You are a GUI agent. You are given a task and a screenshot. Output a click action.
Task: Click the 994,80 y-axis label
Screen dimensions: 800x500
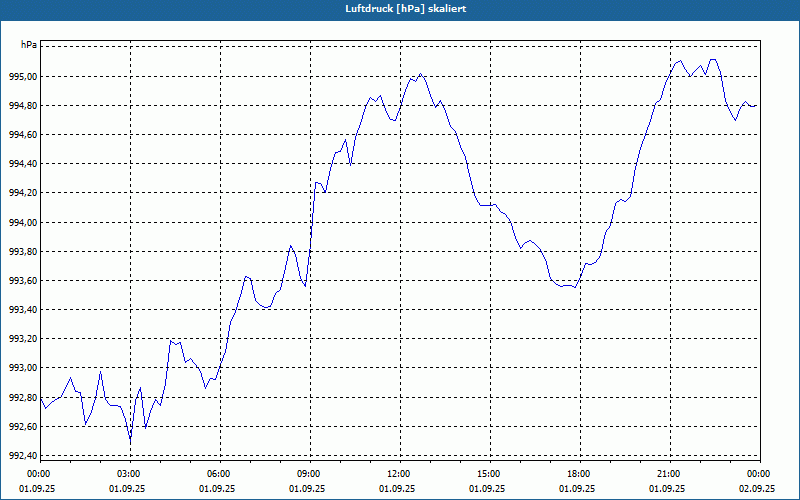23,106
